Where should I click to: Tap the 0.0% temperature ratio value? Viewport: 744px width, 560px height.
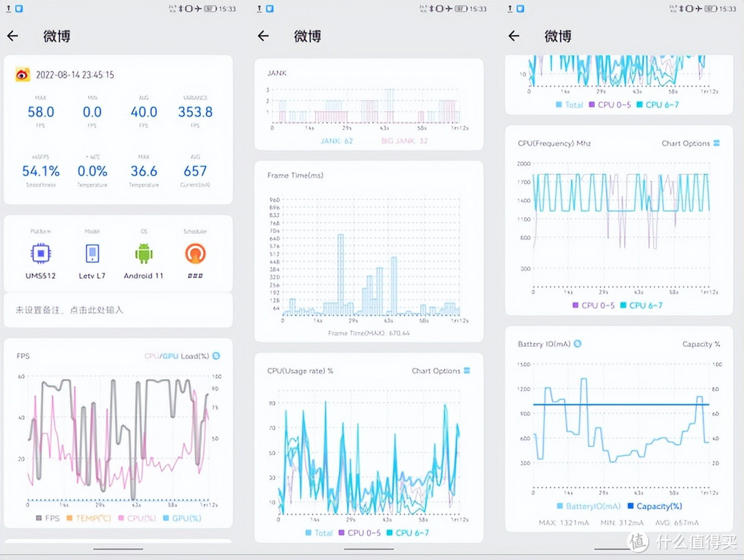pyautogui.click(x=92, y=172)
